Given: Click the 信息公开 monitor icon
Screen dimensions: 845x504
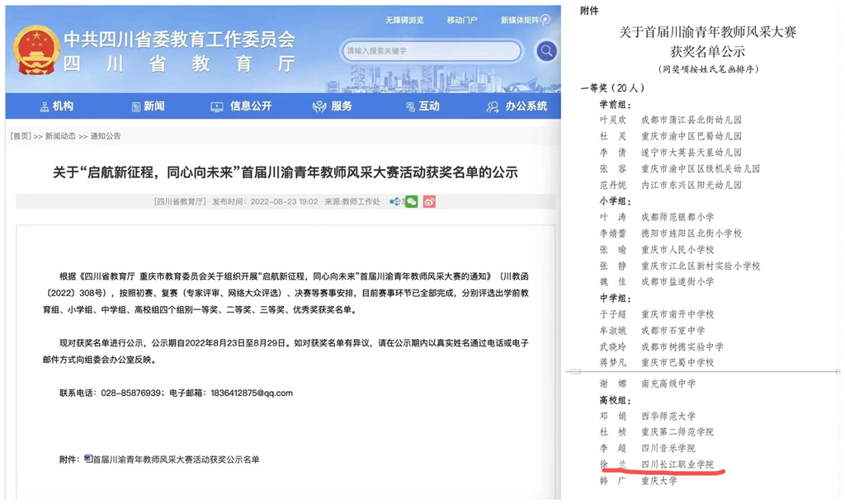Looking at the screenshot, I should (x=217, y=107).
